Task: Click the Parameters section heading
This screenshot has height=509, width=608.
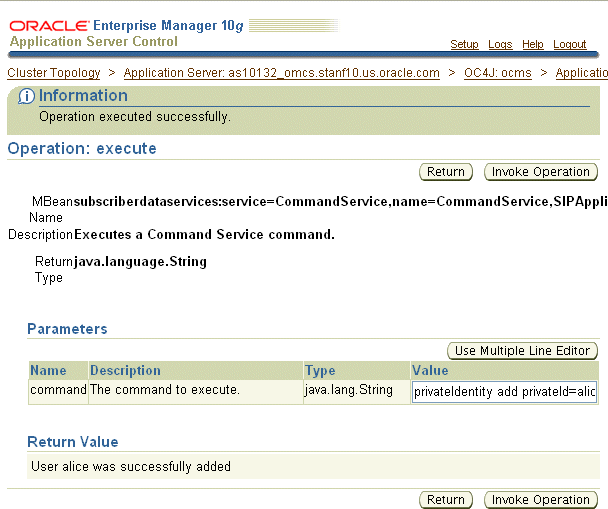Action: click(67, 329)
